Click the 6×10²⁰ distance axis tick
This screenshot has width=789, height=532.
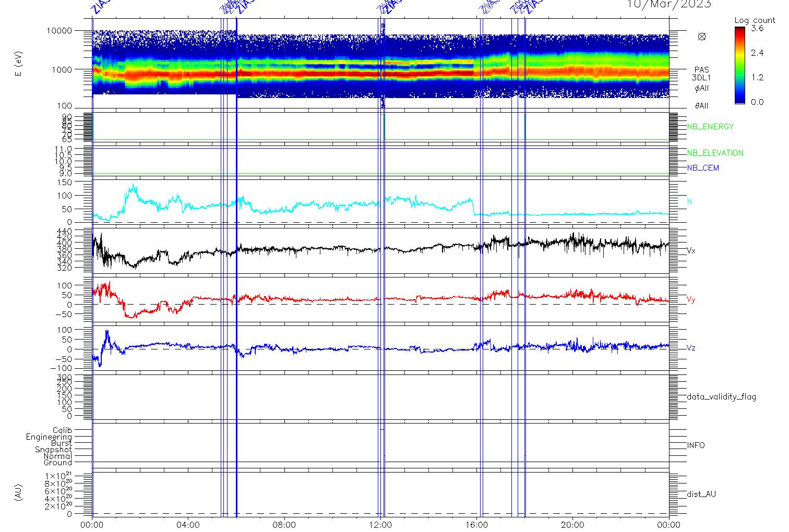click(x=59, y=491)
